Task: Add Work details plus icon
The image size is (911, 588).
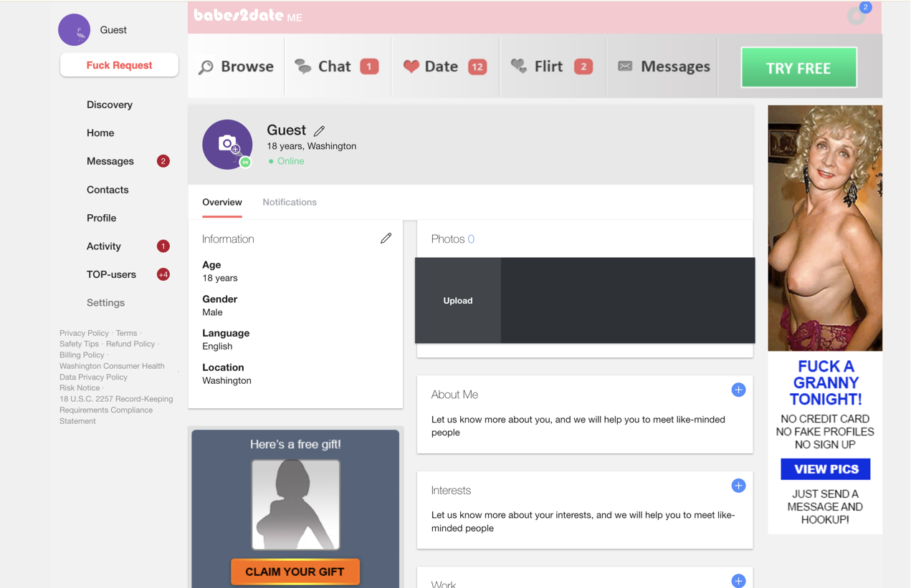Action: coord(738,581)
